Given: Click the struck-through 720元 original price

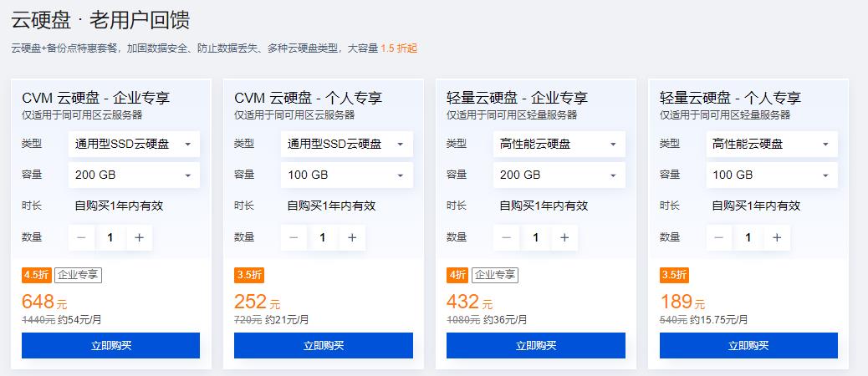Looking at the screenshot, I should [248, 319].
